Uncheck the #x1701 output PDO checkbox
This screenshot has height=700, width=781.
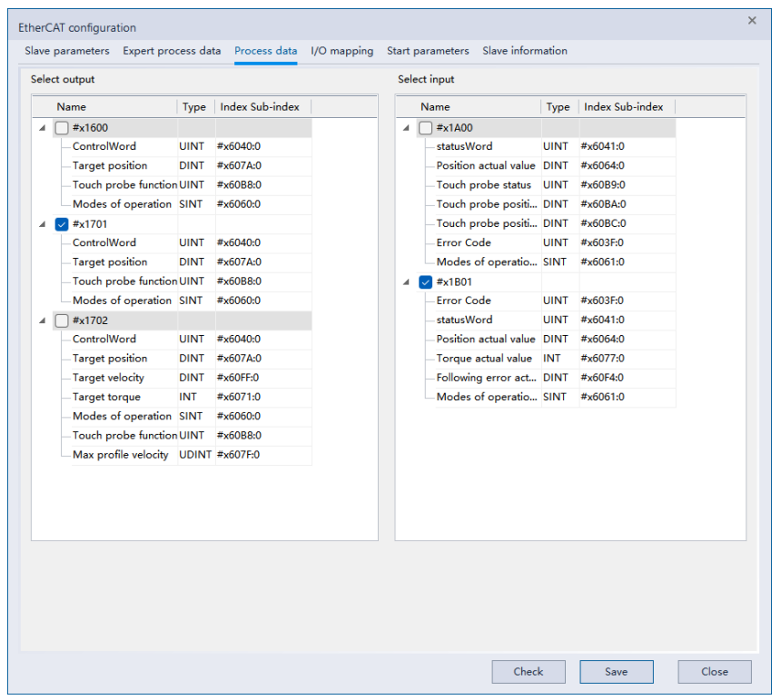[62, 224]
